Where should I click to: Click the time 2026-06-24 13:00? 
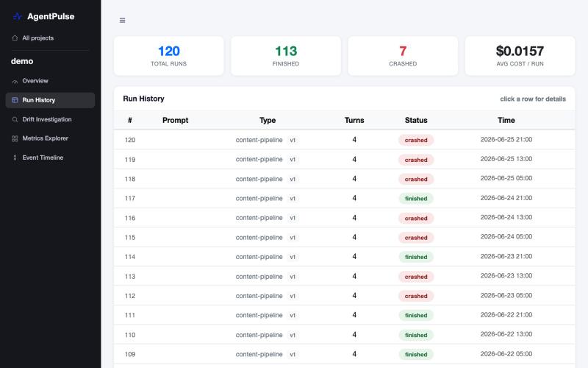point(506,217)
